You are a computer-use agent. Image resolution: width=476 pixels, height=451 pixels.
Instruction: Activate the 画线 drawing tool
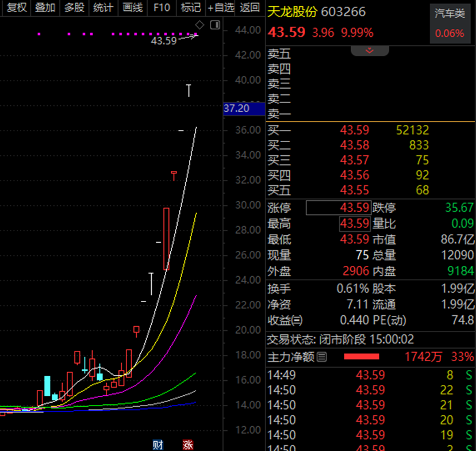pyautogui.click(x=132, y=7)
